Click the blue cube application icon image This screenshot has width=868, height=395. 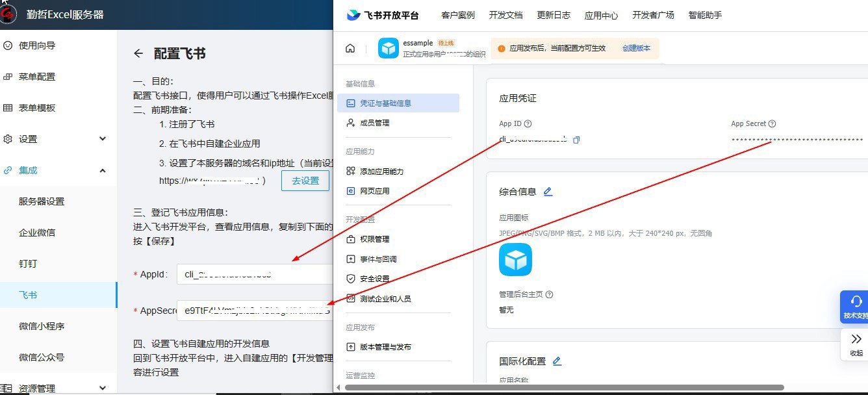click(515, 260)
